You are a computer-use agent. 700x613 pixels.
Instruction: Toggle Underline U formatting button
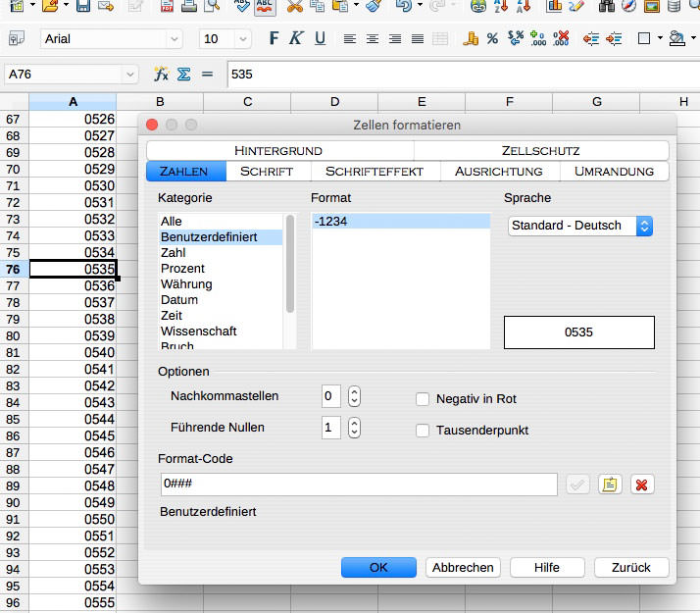pos(320,38)
